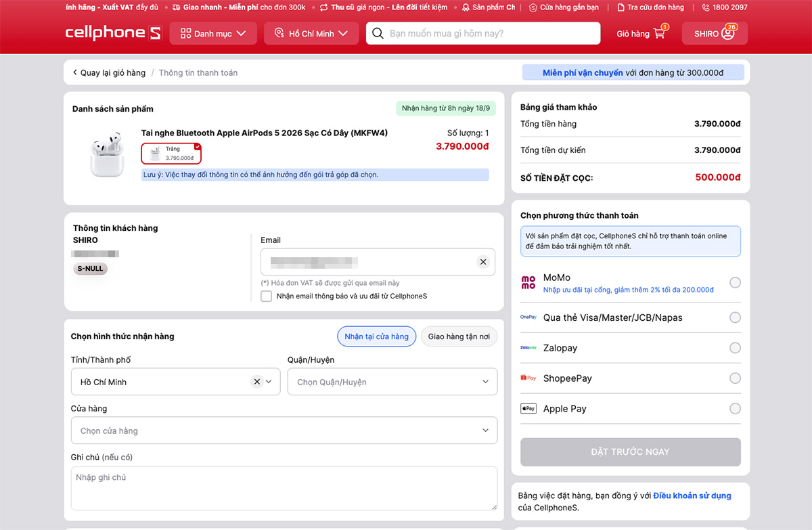812x530 pixels.
Task: Click the fast delivery truck icon
Action: click(176, 7)
